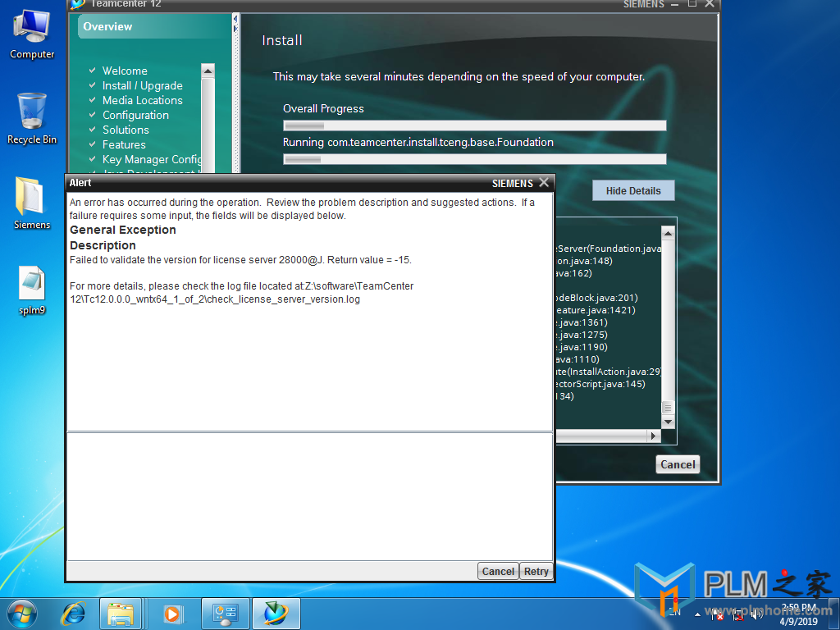Click the Overview panel header
Image resolution: width=840 pixels, height=630 pixels.
click(153, 27)
